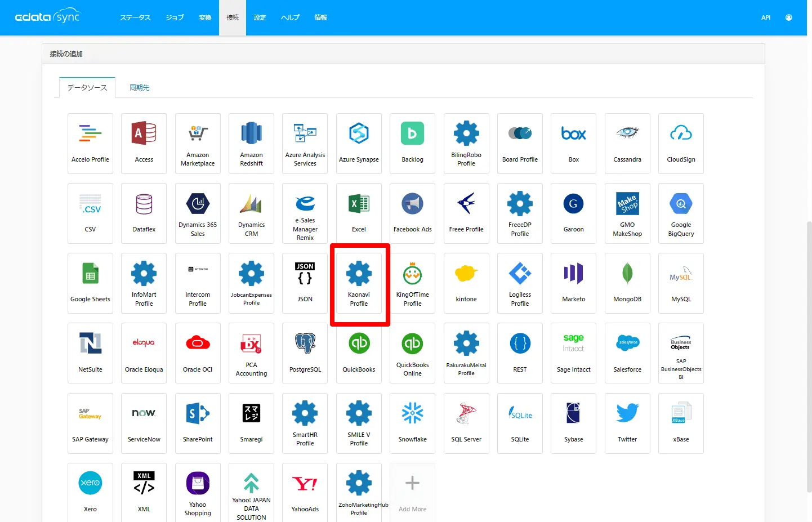Viewport: 812px width, 522px height.
Task: Choose the Snowflake data source icon
Action: tap(412, 423)
